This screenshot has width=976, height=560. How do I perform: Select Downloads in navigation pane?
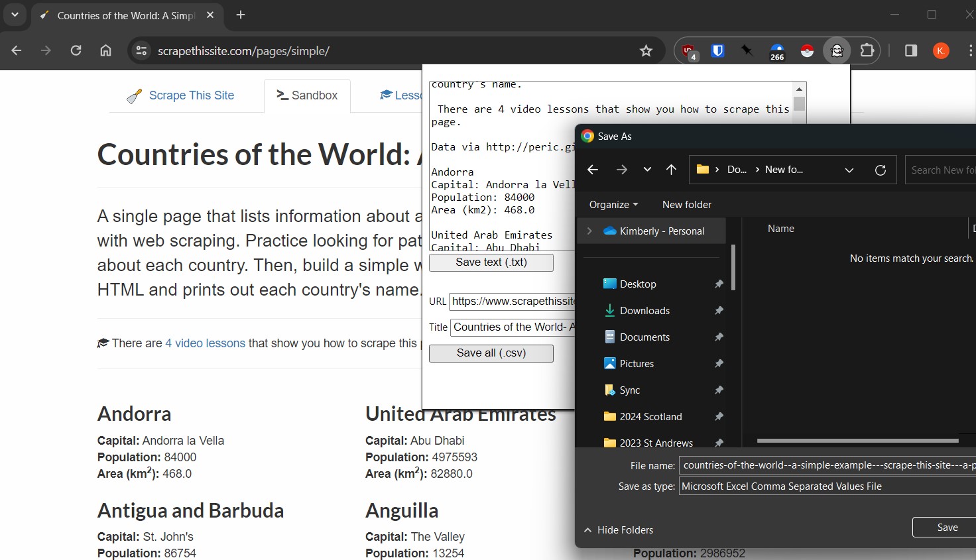(x=644, y=311)
